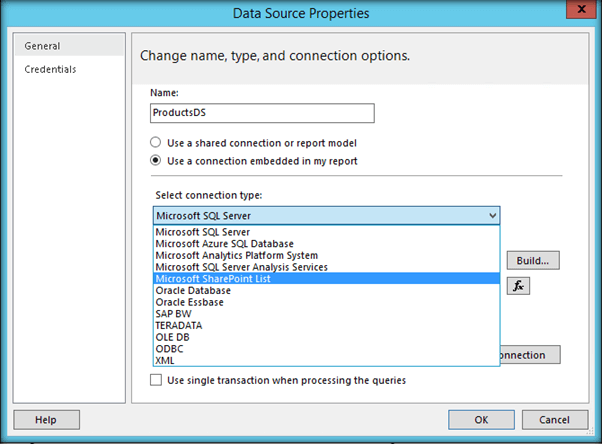Switch to the General page

click(x=43, y=46)
